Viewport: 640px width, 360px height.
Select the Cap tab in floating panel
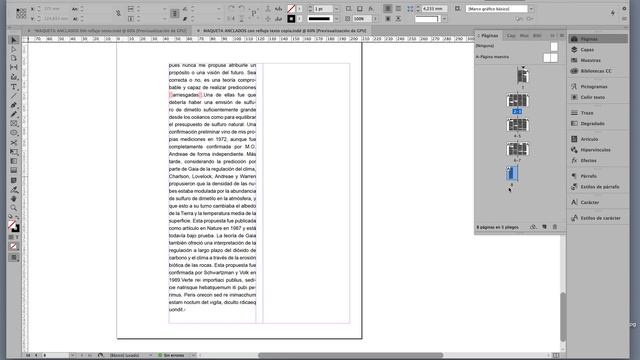(x=511, y=36)
